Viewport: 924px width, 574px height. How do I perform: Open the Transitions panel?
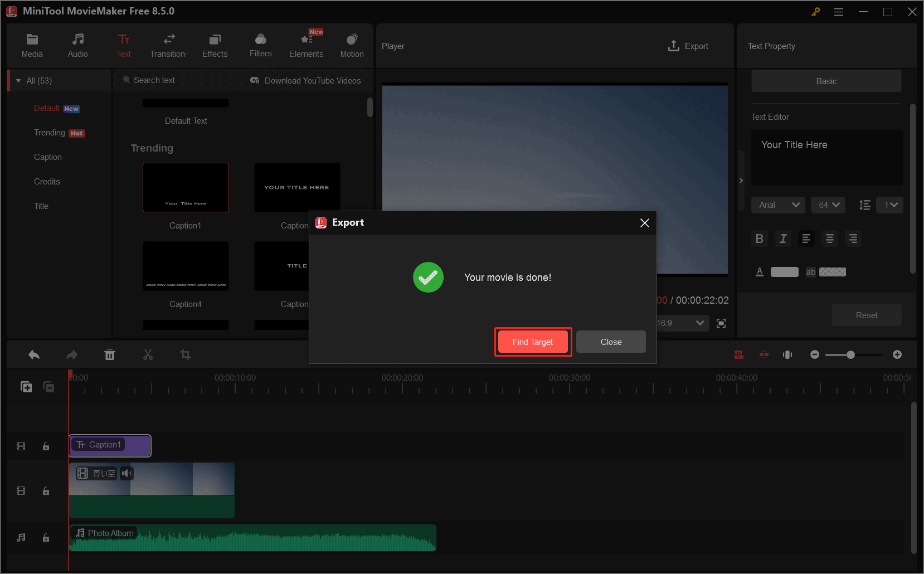coord(168,45)
